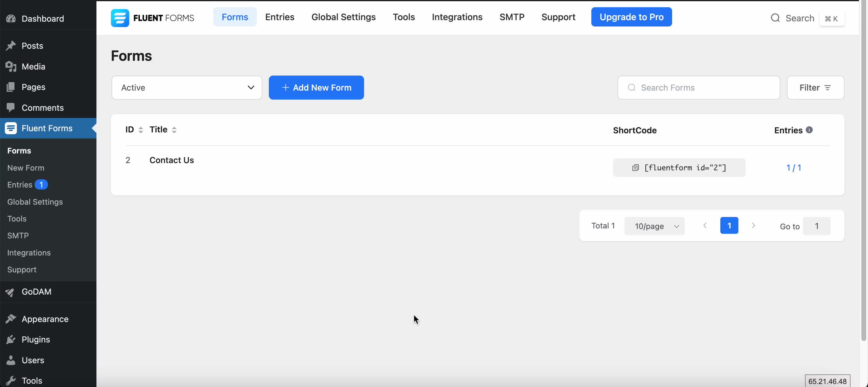The height and width of the screenshot is (387, 868).
Task: Click the Entries info icon
Action: click(x=809, y=130)
